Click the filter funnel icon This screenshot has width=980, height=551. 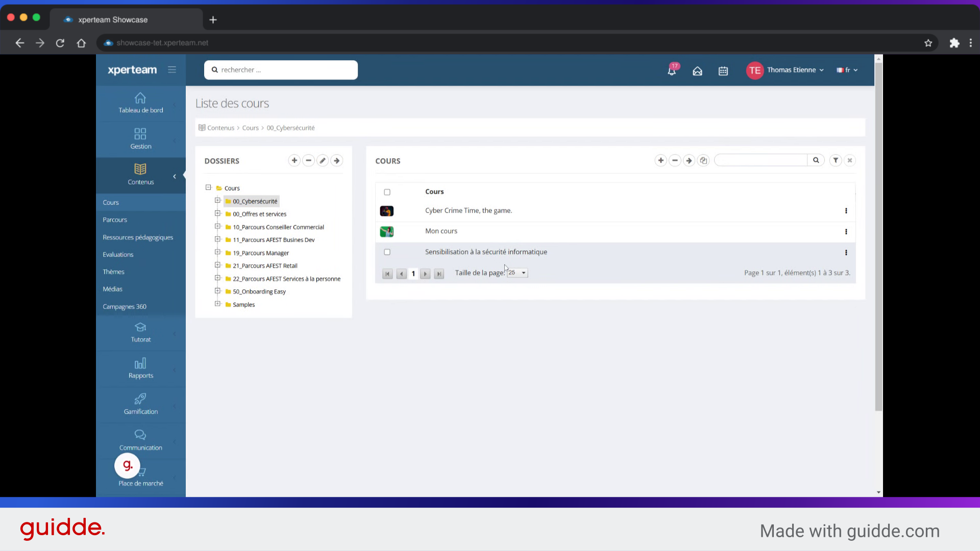[836, 161]
